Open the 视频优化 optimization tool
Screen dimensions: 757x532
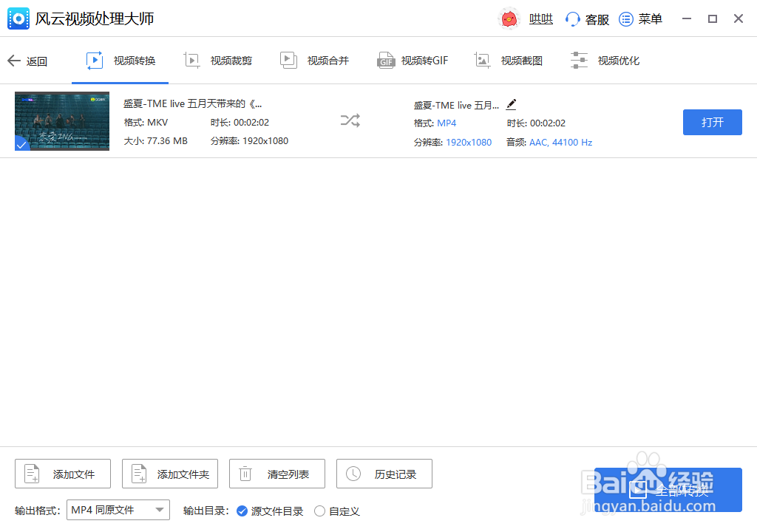608,60
